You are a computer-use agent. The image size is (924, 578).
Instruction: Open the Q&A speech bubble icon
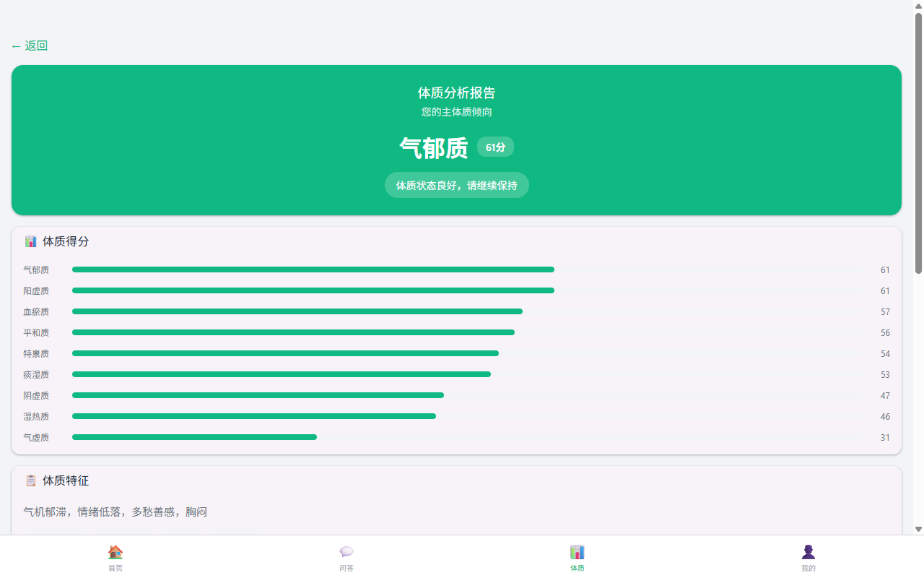coord(346,552)
